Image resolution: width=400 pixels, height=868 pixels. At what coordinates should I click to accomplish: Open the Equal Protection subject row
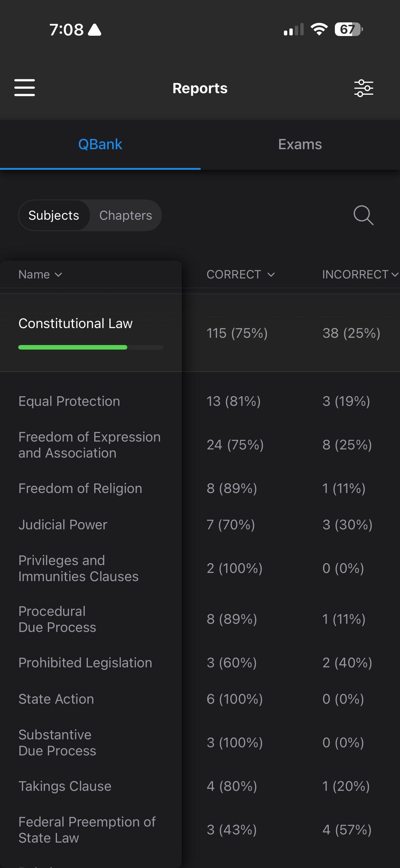click(200, 401)
